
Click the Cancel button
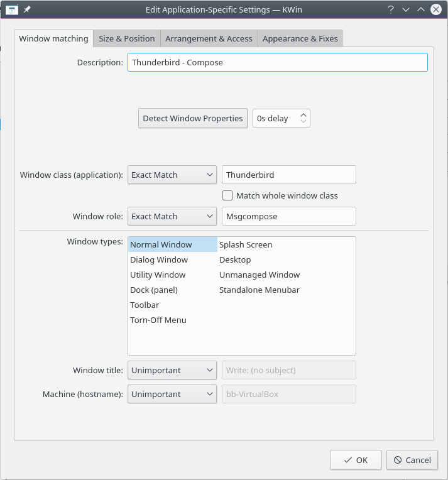pyautogui.click(x=412, y=460)
